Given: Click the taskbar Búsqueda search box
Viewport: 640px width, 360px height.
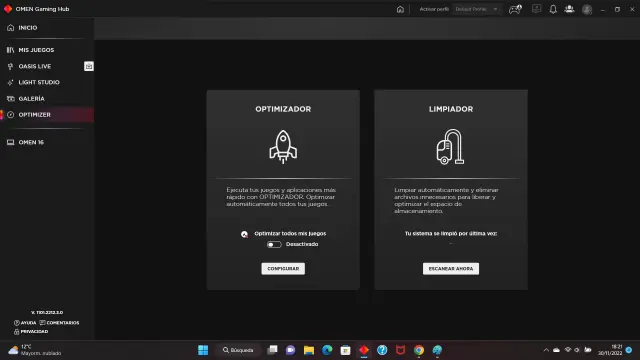Looking at the screenshot, I should (238, 350).
